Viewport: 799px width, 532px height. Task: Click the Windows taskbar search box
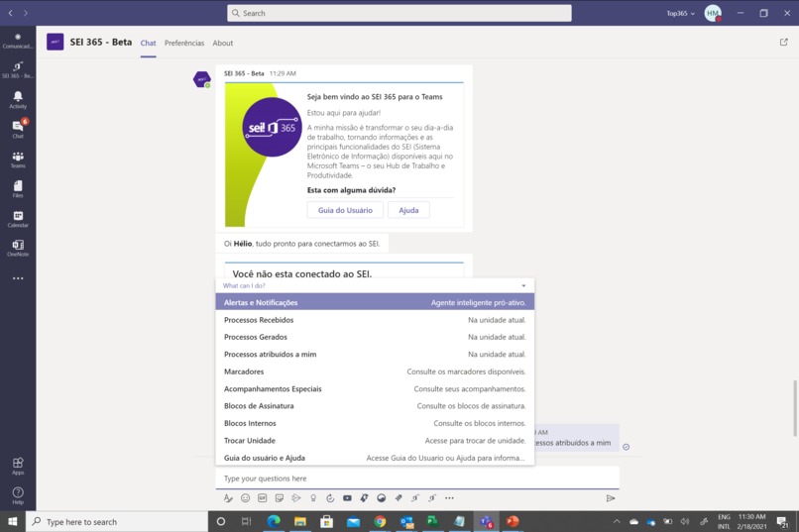point(117,521)
